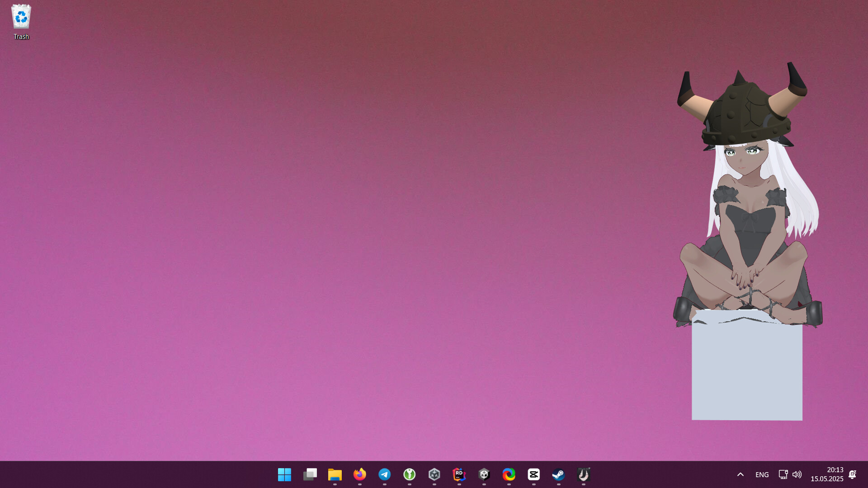Image resolution: width=868 pixels, height=488 pixels.
Task: Click the green KeePassXC key icon
Action: [410, 474]
